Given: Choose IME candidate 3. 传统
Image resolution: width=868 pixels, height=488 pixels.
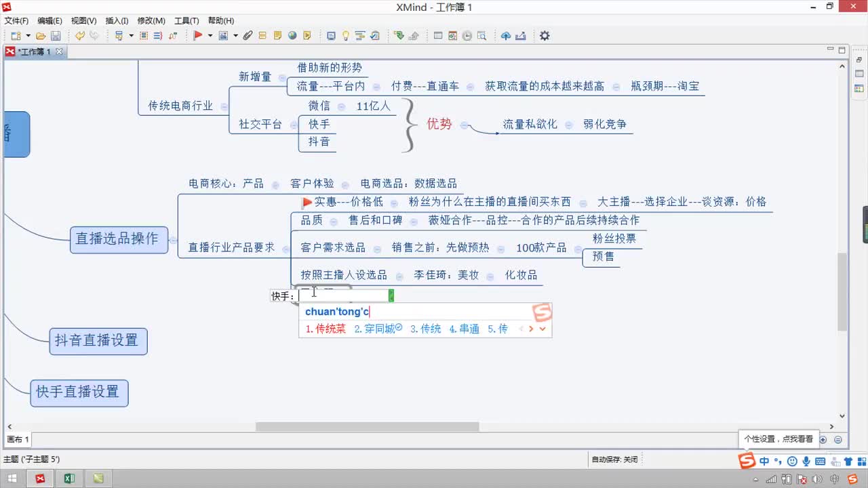Looking at the screenshot, I should tap(425, 329).
